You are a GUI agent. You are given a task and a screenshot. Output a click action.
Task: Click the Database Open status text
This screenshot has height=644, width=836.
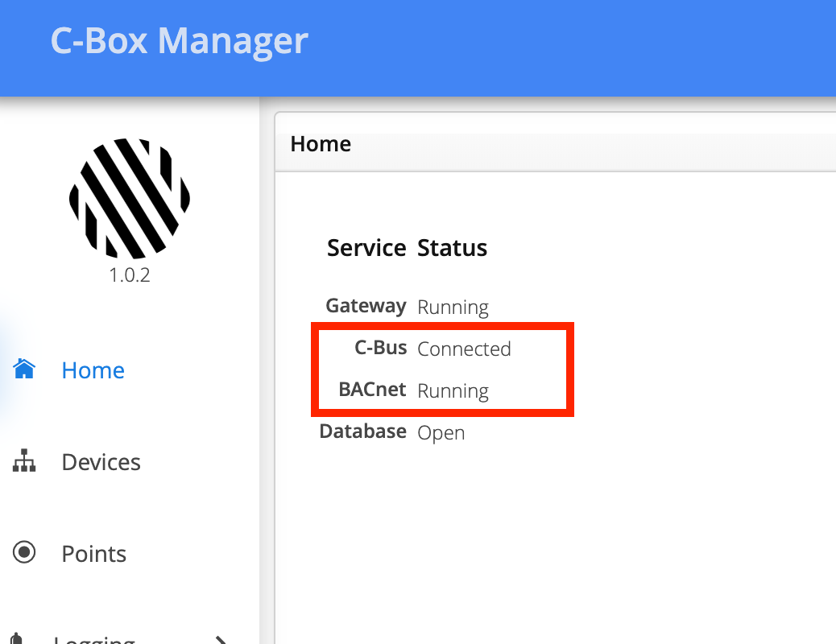pyautogui.click(x=441, y=432)
